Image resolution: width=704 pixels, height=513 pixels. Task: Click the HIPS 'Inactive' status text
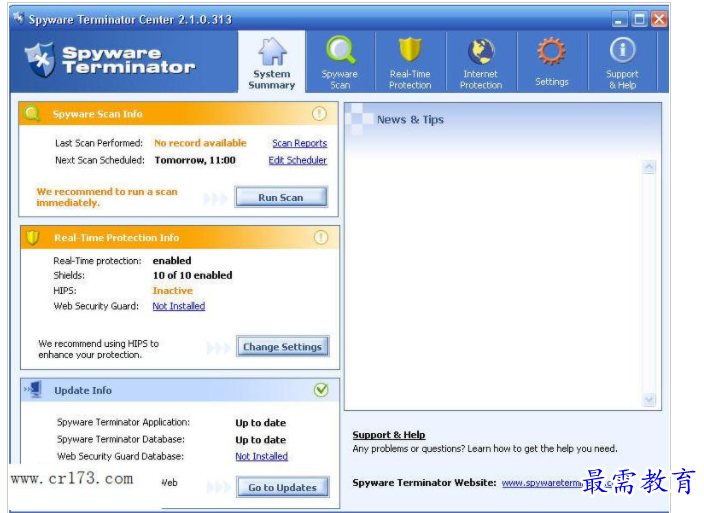173,291
